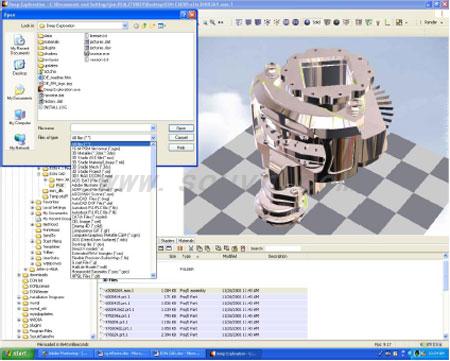Expand the Program Files tree node
Image resolution: width=450 pixels, height=361 pixels.
pyautogui.click(x=19, y=331)
